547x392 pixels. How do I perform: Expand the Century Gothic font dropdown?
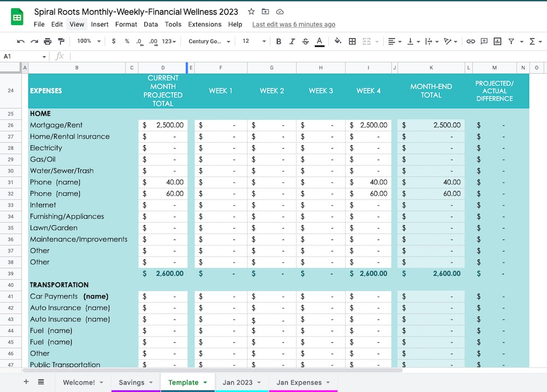pos(209,41)
